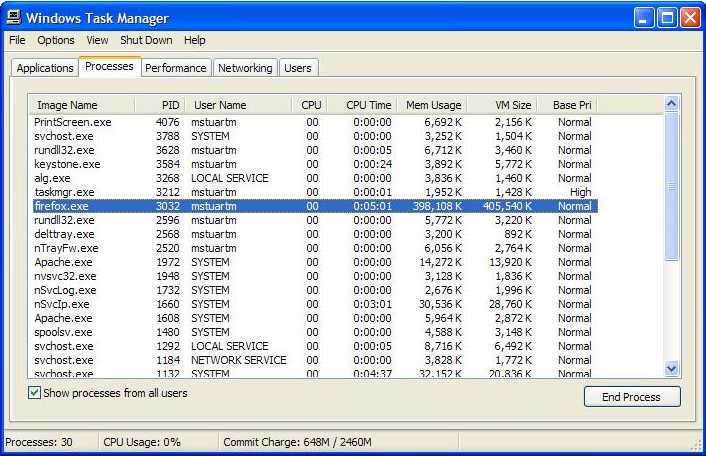The height and width of the screenshot is (456, 706).
Task: Select the spoolsv.exe process
Action: tap(315, 332)
